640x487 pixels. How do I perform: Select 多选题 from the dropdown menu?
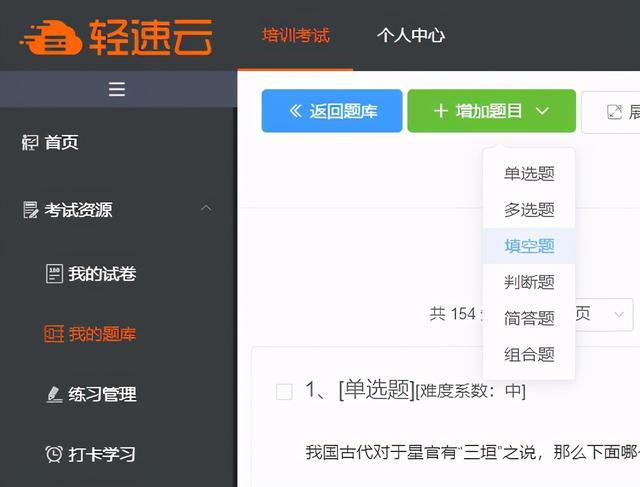(529, 210)
